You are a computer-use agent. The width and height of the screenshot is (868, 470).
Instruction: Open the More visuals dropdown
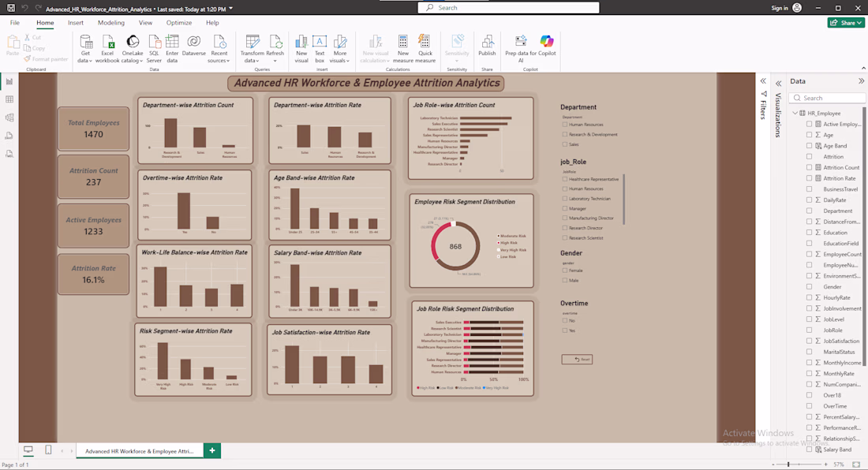[x=340, y=49]
